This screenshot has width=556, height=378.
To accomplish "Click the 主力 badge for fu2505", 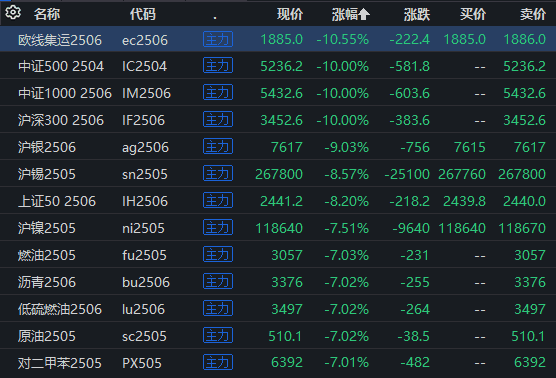I will point(218,254).
